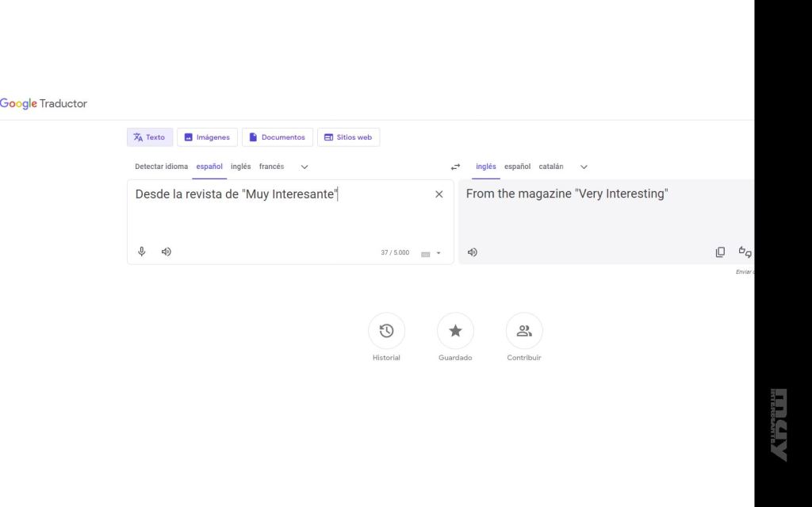Open the Contribuir community icon
The height and width of the screenshot is (507, 812).
tap(524, 331)
